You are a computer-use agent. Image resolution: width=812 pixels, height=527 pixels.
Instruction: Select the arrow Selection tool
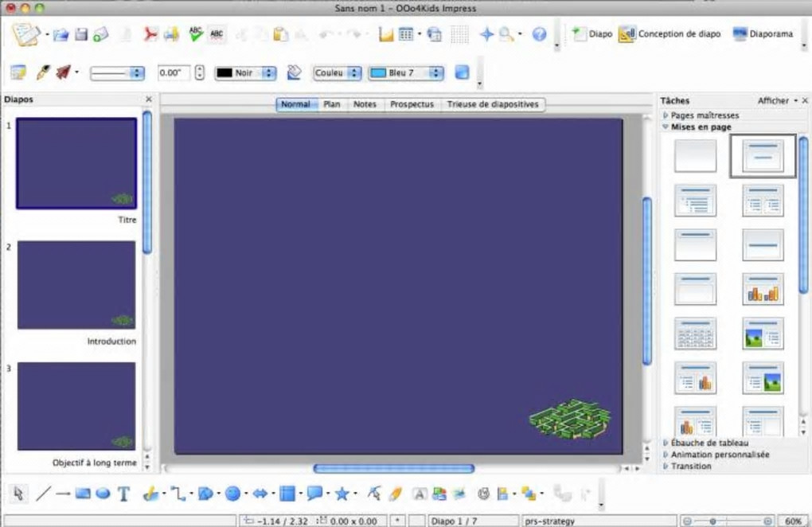[18, 494]
